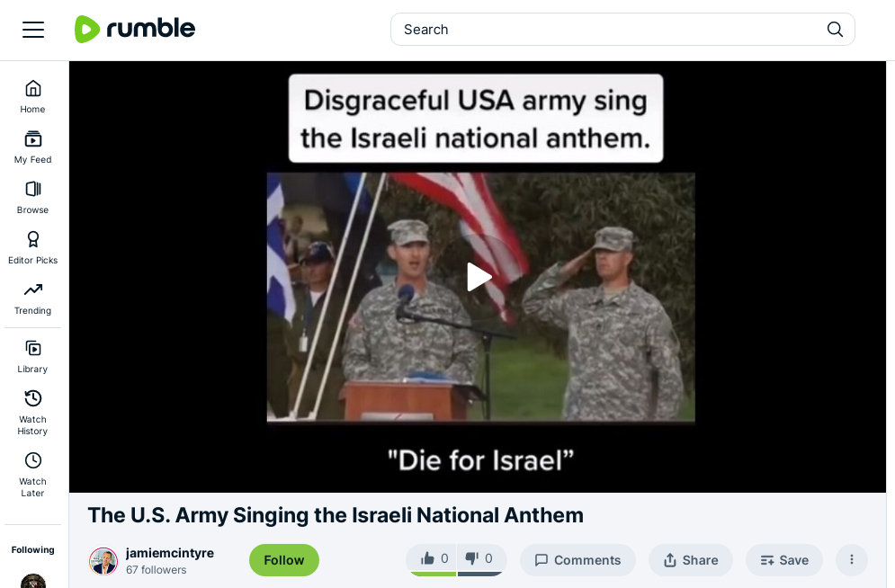Start a search with the magnifier icon
Screen dimensions: 895x588
pos(835,29)
